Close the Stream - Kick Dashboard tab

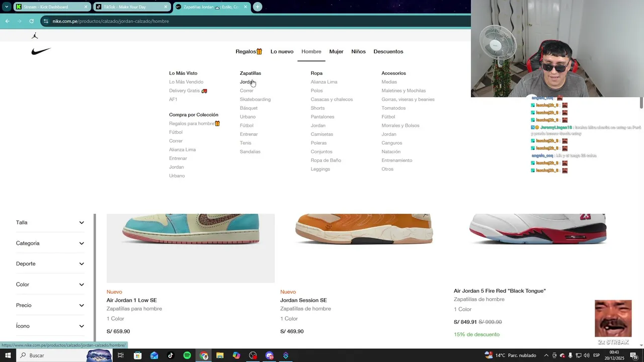[x=86, y=7]
